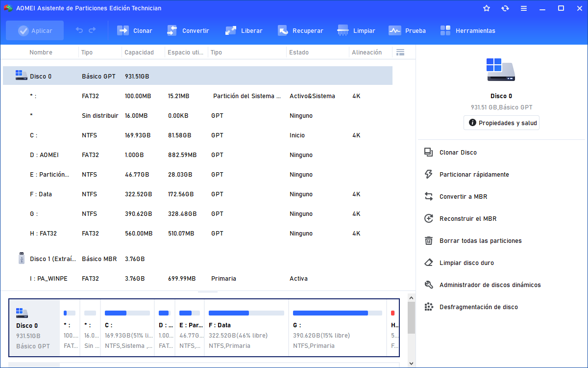
Task: Click the USB drive icon for Disco 1
Action: [21, 258]
